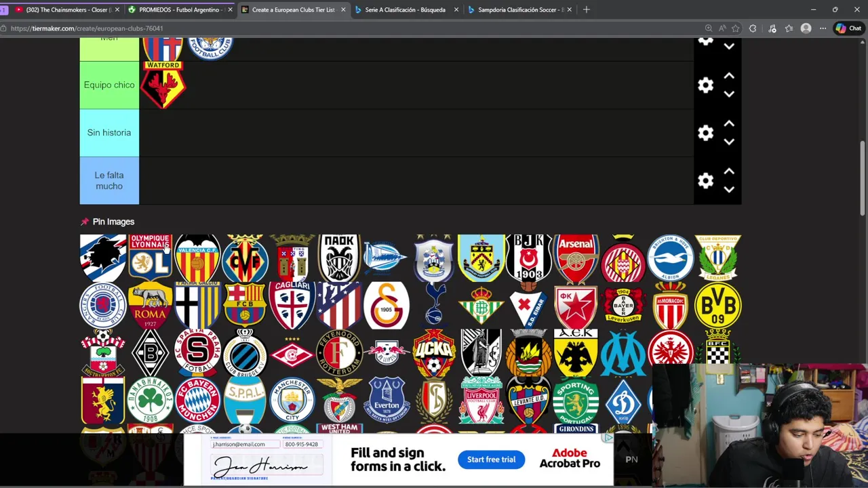Move Sin historia row up with arrow
This screenshot has height=488, width=868.
[729, 123]
